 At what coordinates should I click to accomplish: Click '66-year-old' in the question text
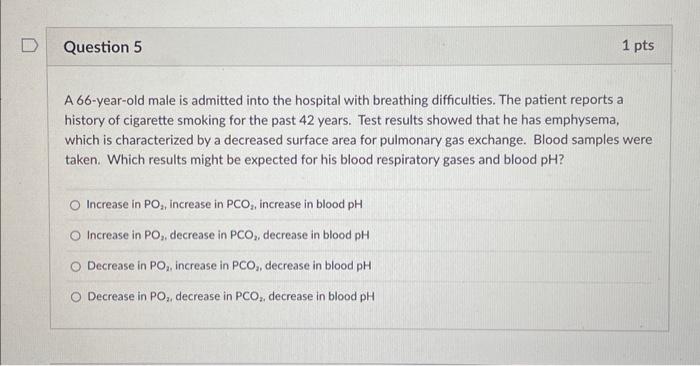110,101
